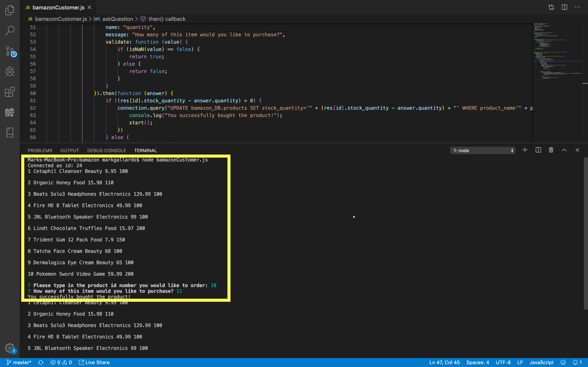
Task: Split the terminal panel
Action: point(538,150)
